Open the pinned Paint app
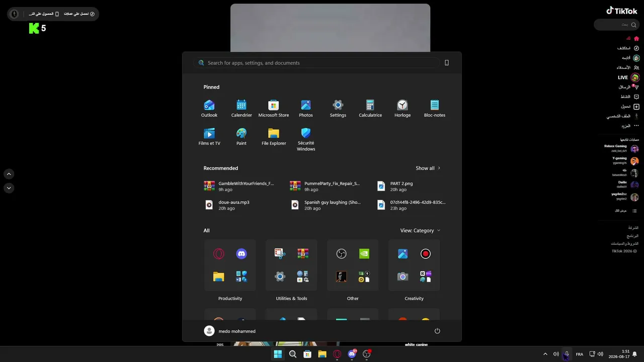Image resolution: width=644 pixels, height=362 pixels. [x=242, y=137]
